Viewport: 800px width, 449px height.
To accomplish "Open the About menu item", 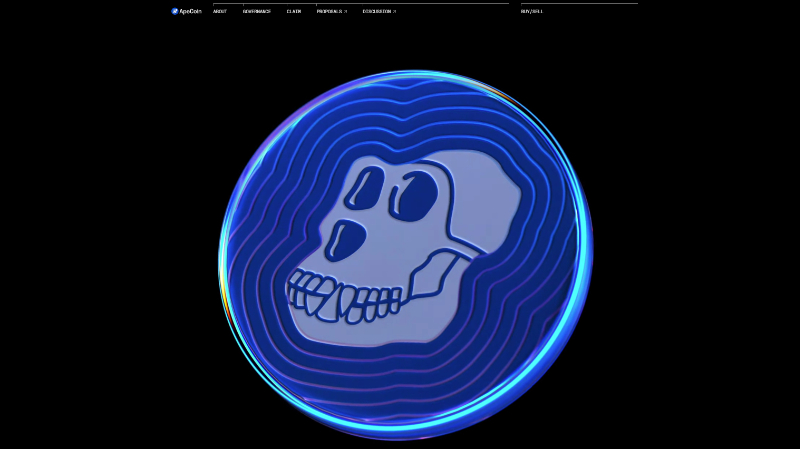I will pyautogui.click(x=220, y=11).
